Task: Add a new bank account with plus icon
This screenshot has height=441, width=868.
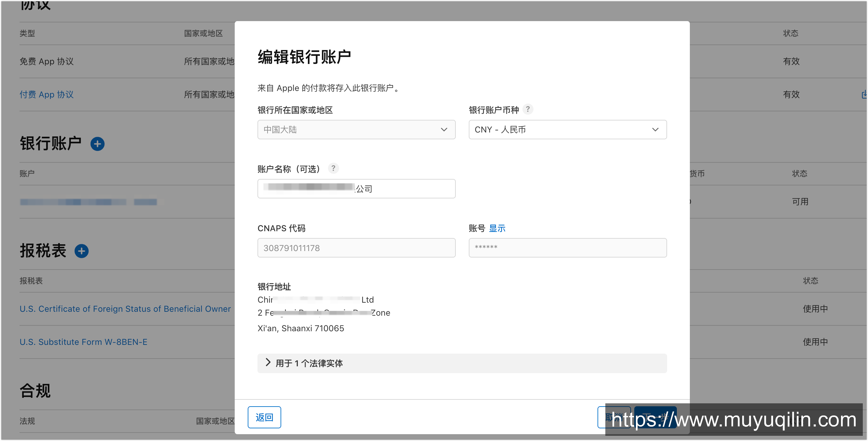Action: (98, 144)
